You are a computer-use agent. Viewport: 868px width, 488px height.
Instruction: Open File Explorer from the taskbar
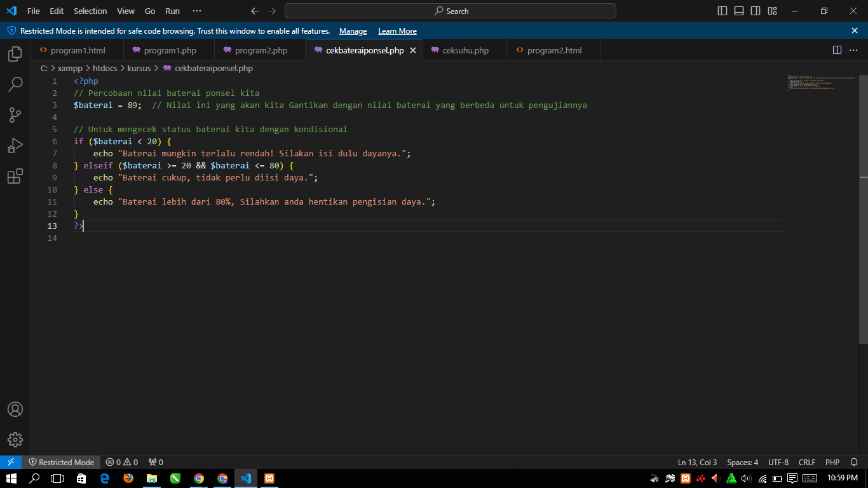(x=152, y=478)
